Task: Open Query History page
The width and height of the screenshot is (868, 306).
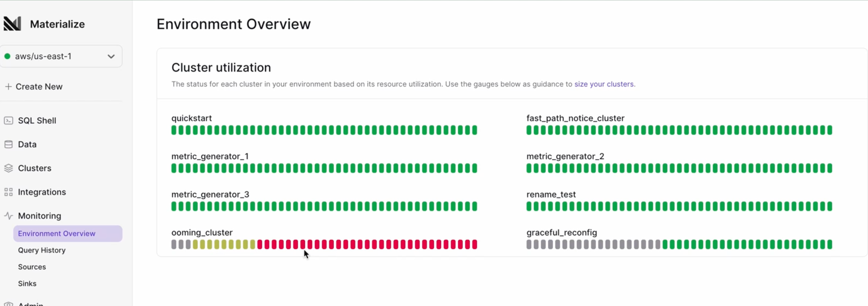Action: 42,250
